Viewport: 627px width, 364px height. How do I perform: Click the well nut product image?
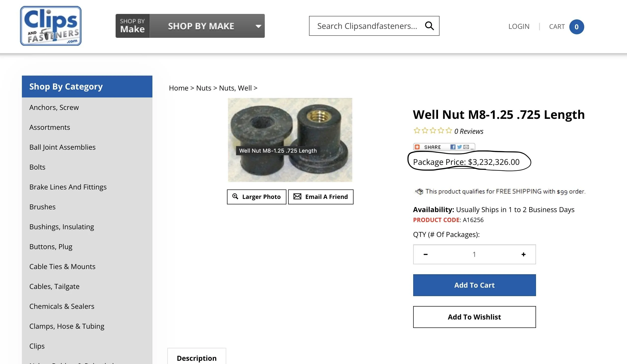290,140
